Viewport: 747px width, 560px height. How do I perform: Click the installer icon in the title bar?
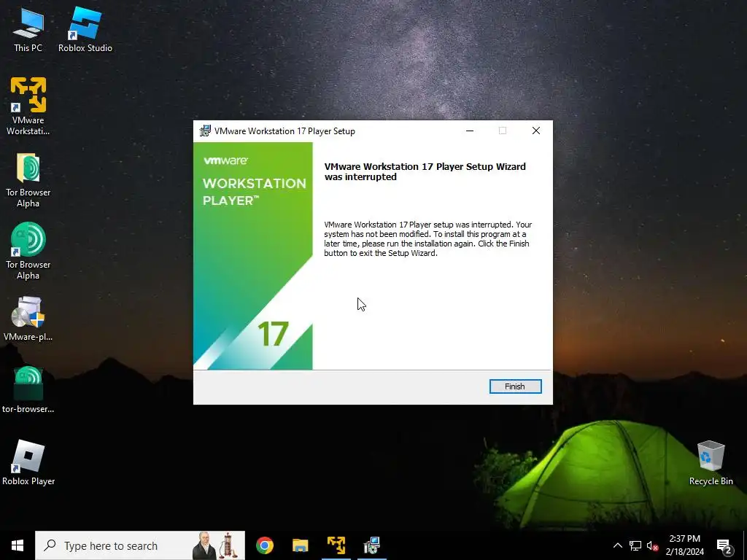(205, 131)
